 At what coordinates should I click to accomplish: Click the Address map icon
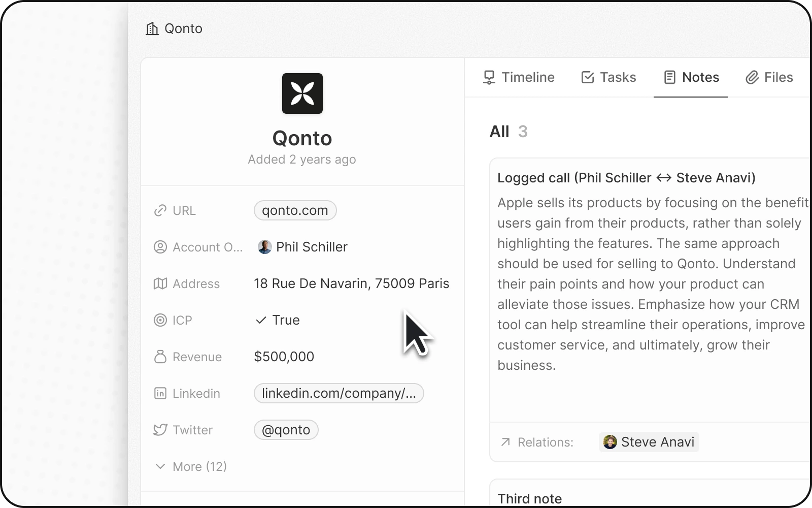160,283
